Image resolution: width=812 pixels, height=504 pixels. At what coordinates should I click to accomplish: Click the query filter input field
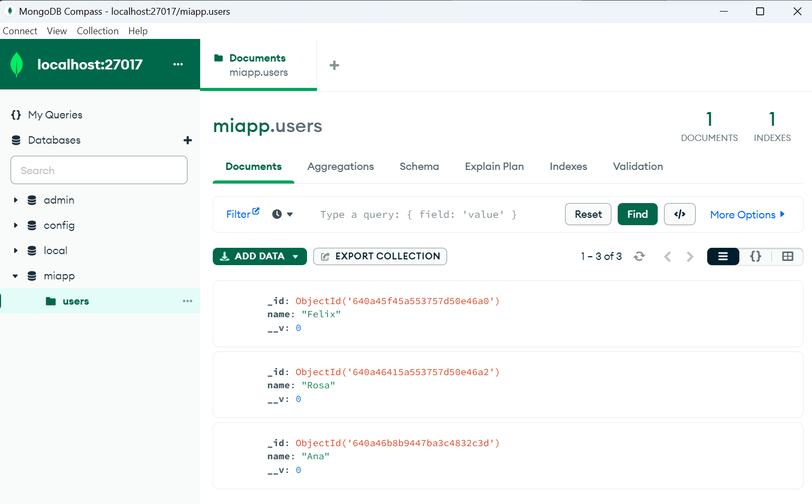coord(437,214)
